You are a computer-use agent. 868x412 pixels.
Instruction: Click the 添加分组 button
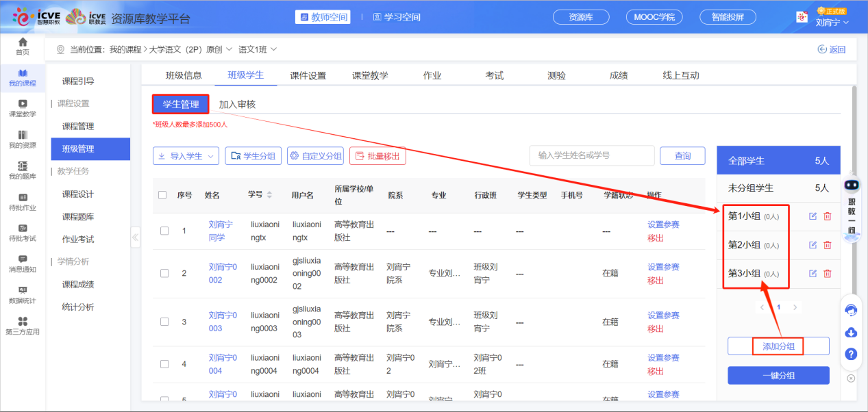(778, 346)
